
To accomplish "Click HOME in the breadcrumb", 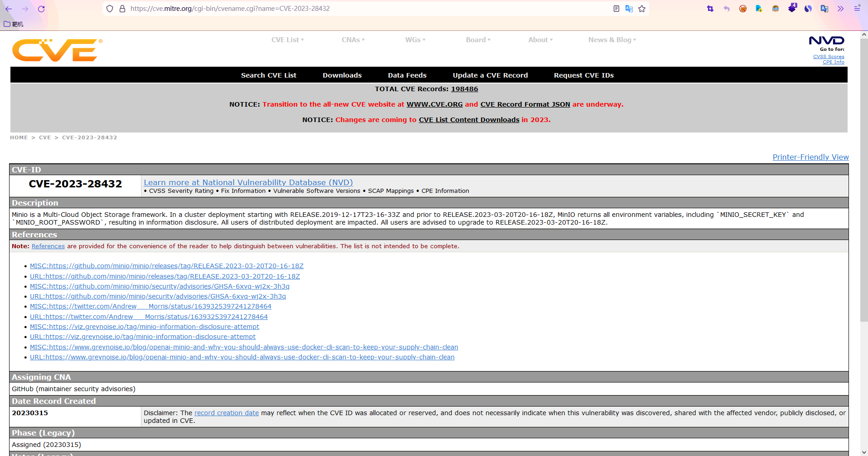I will coord(19,137).
